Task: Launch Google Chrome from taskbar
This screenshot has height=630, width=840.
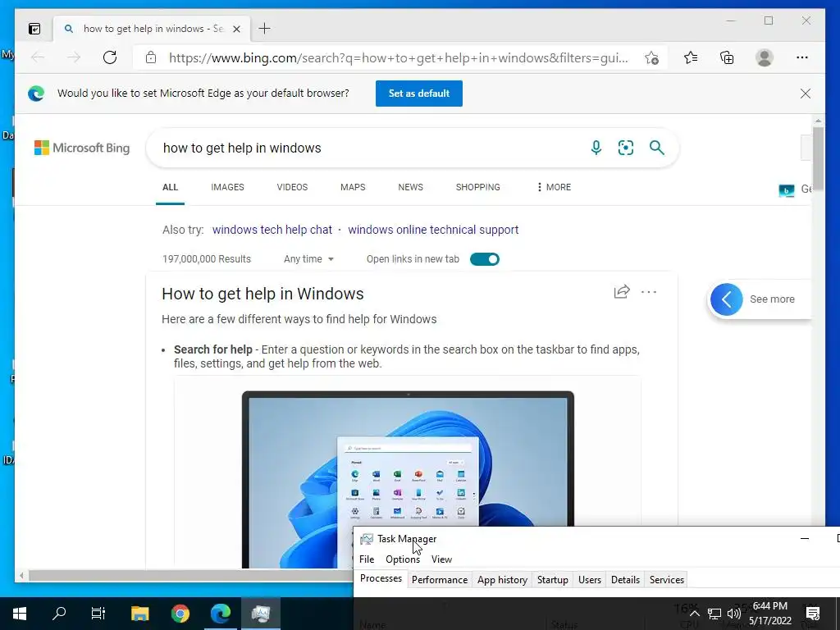Action: tap(180, 614)
